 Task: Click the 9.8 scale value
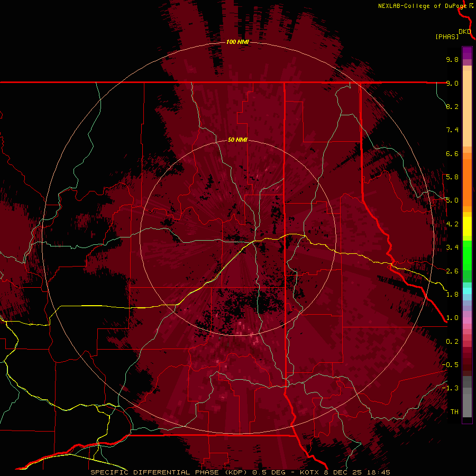(x=452, y=59)
